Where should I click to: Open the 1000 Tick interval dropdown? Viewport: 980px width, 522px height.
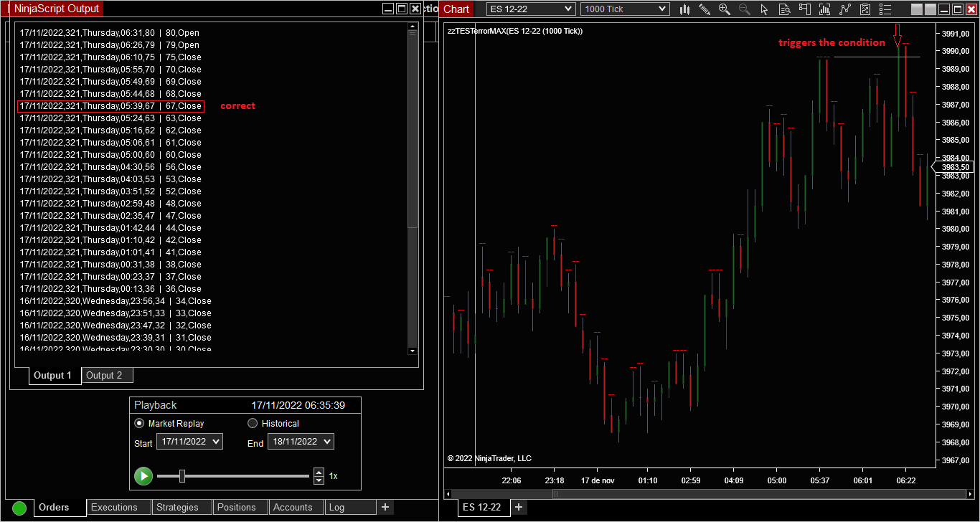tap(626, 9)
